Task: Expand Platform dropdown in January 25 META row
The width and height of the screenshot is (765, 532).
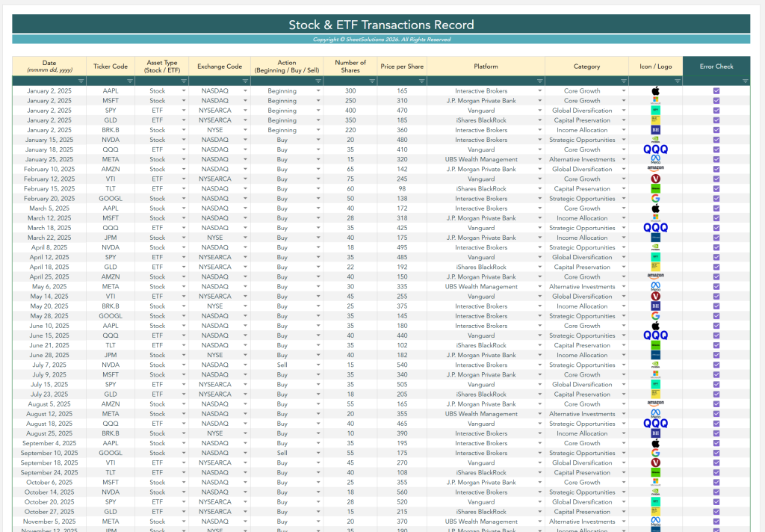Action: [x=539, y=159]
